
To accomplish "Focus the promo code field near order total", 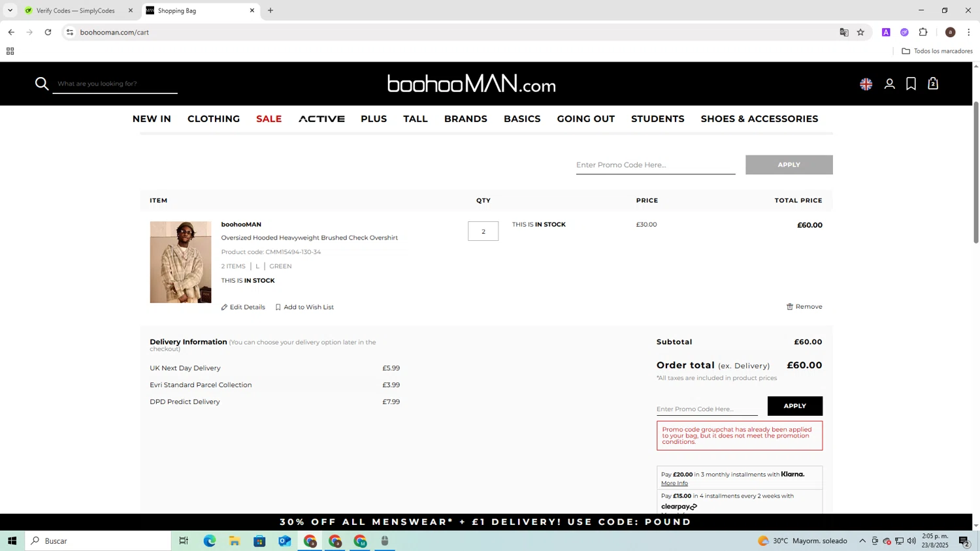I will click(x=707, y=409).
